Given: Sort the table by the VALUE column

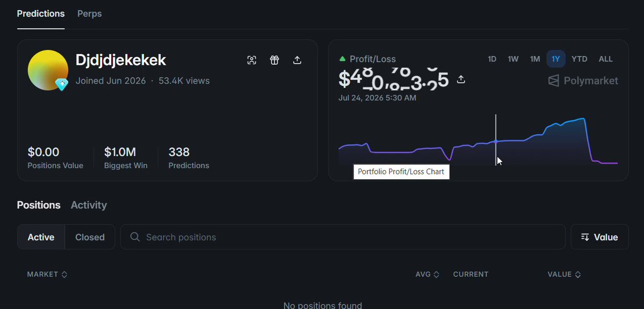Looking at the screenshot, I should (x=565, y=274).
